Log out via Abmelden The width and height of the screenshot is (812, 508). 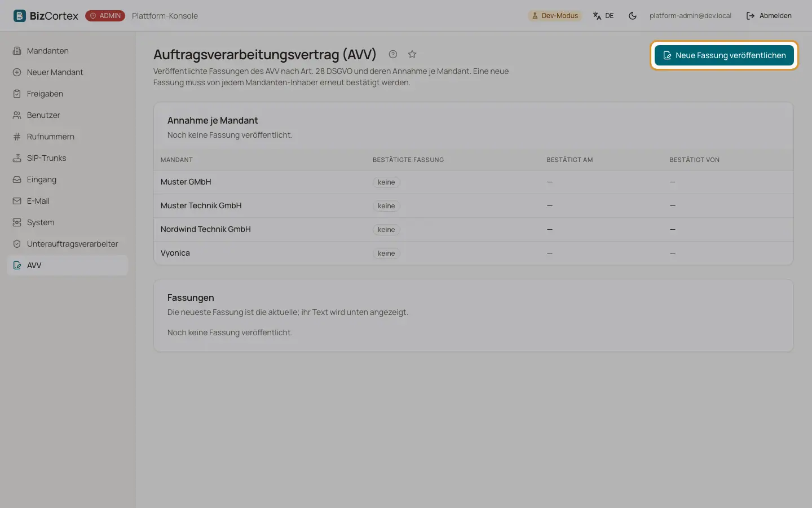point(769,16)
